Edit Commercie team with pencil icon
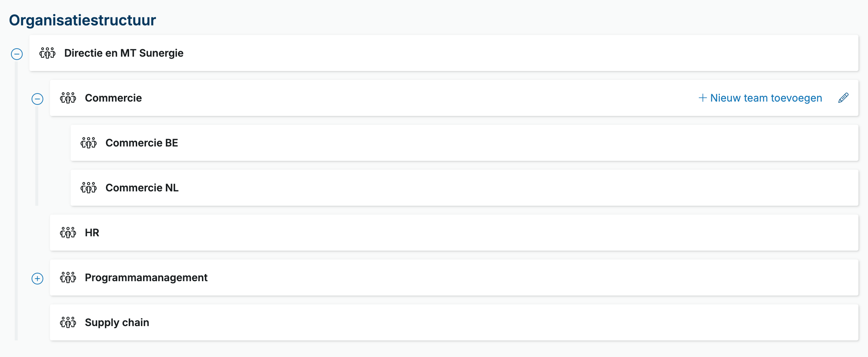Viewport: 868px width, 357px height. [x=843, y=98]
